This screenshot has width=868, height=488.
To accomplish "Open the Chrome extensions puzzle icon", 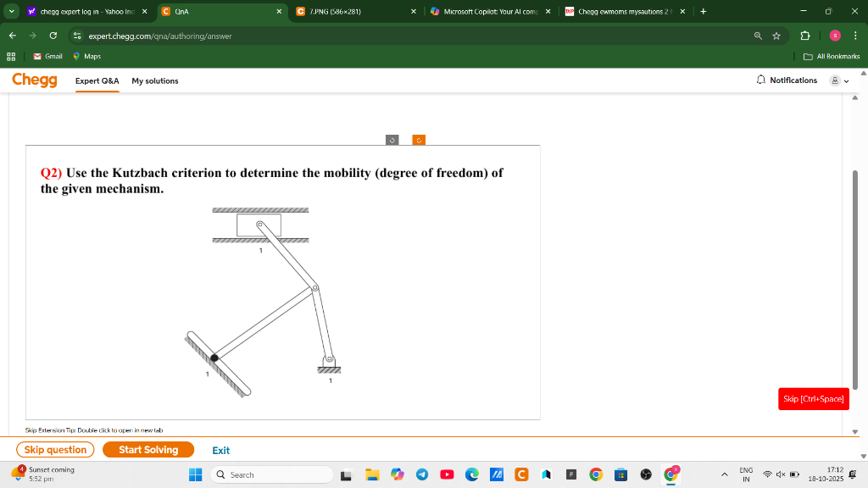I will (x=805, y=36).
